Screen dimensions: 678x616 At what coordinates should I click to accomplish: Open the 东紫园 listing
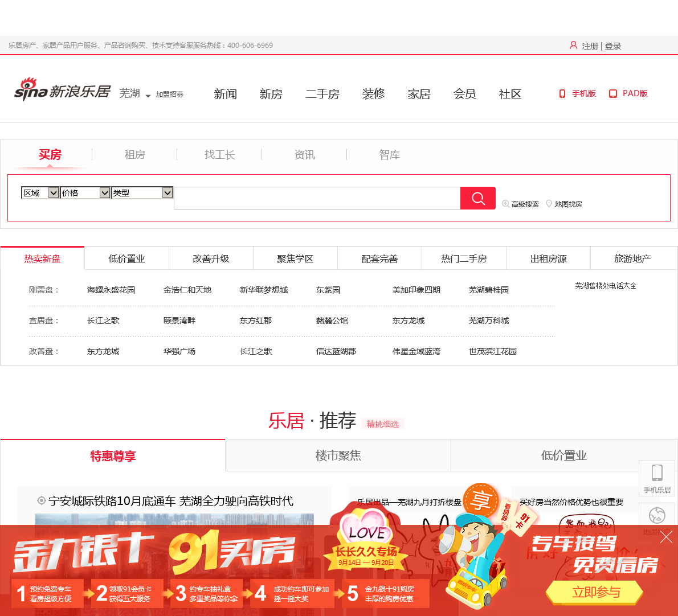point(328,290)
